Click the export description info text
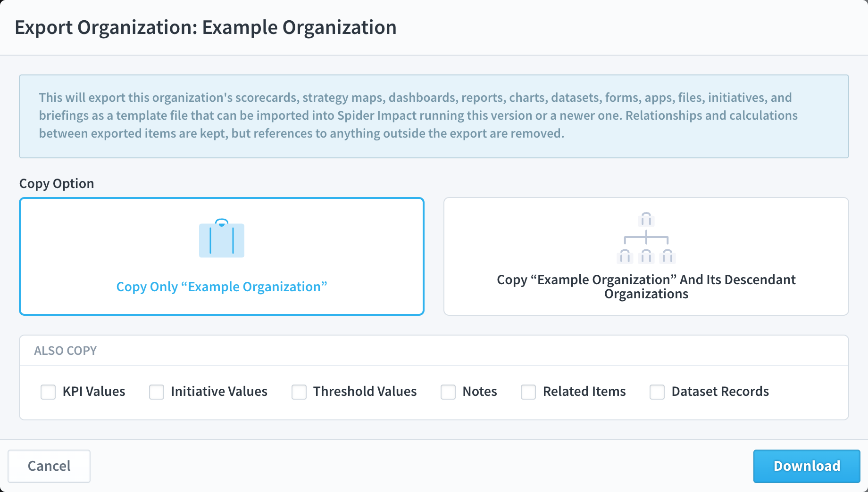The image size is (868, 492). coord(418,115)
